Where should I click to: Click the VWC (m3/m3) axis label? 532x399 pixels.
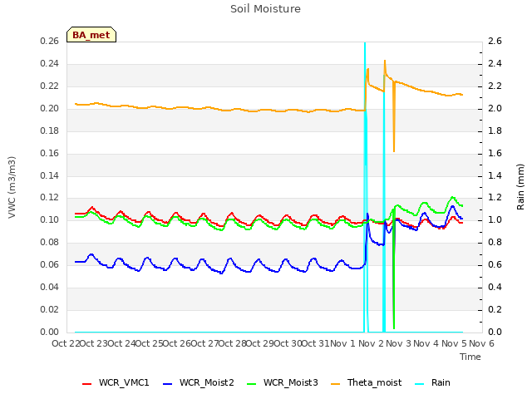point(12,187)
